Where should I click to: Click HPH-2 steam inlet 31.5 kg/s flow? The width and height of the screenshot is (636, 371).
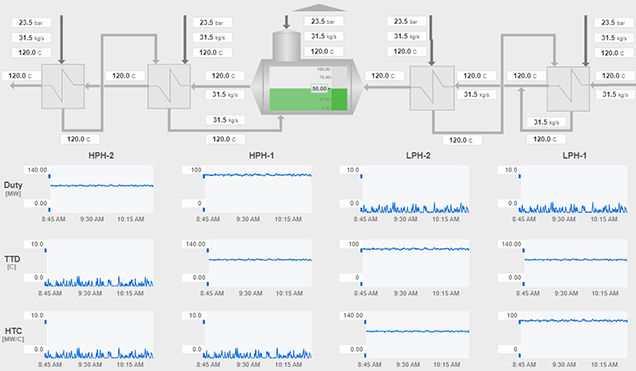click(x=31, y=38)
